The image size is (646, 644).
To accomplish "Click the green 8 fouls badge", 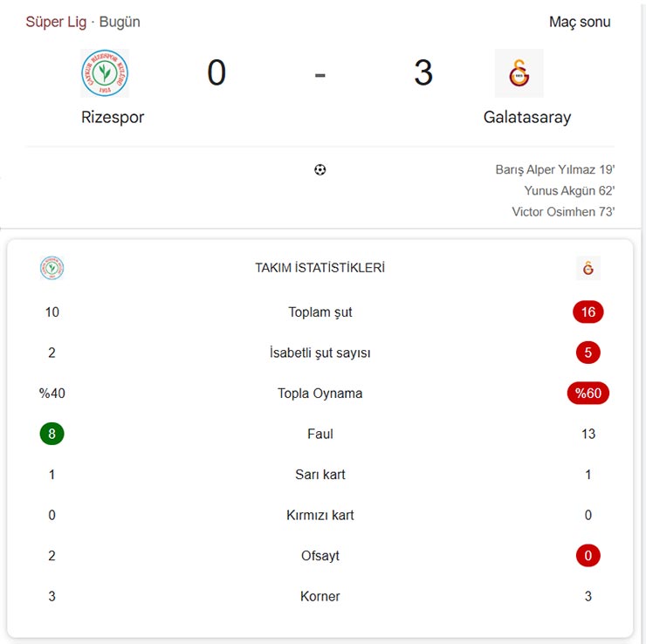I will [52, 434].
